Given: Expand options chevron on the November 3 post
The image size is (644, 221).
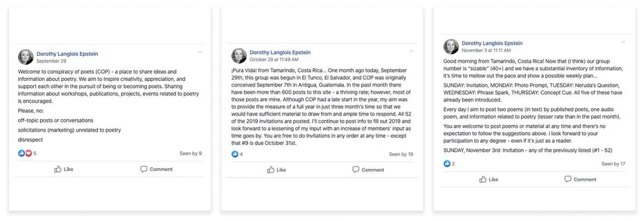Looking at the screenshot, I should (x=623, y=42).
